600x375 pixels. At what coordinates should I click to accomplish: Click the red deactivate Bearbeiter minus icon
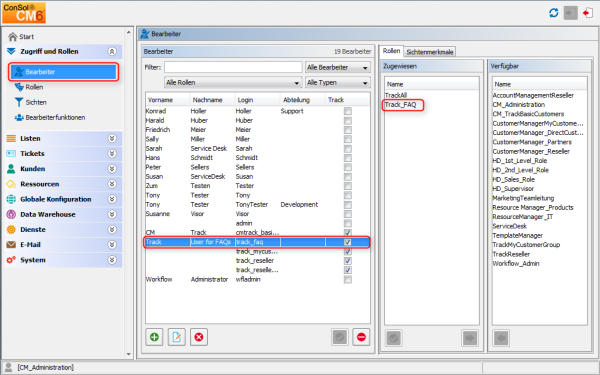tap(361, 337)
